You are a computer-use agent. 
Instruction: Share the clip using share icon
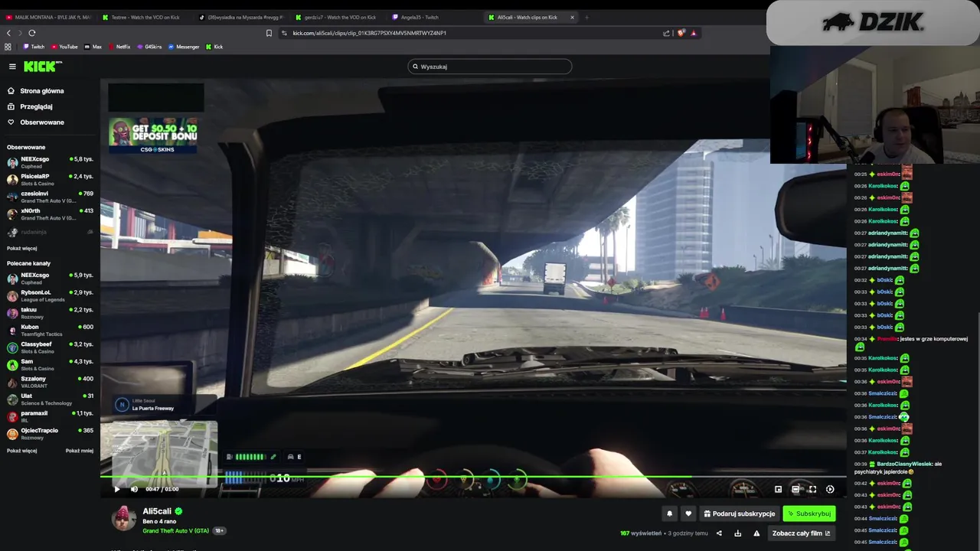pyautogui.click(x=719, y=533)
